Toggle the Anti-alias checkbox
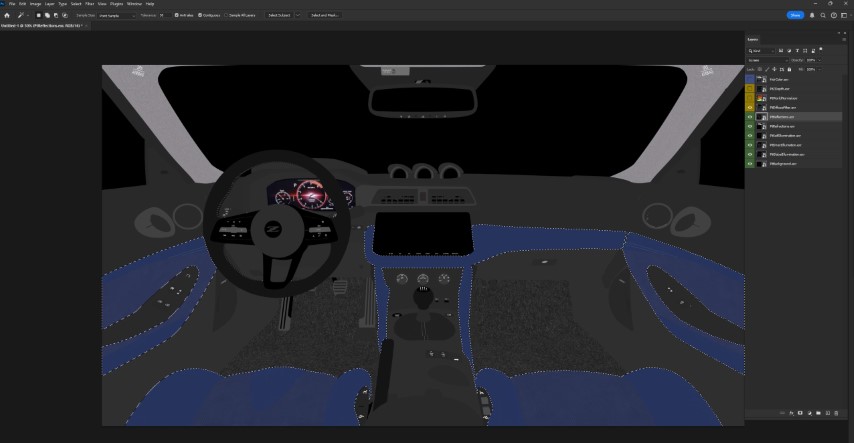 (x=177, y=15)
